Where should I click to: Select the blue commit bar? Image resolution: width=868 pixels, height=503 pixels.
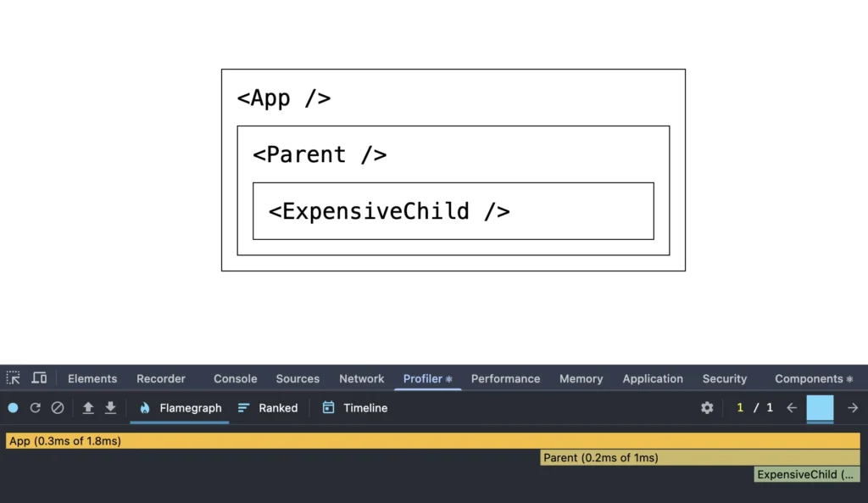point(820,409)
